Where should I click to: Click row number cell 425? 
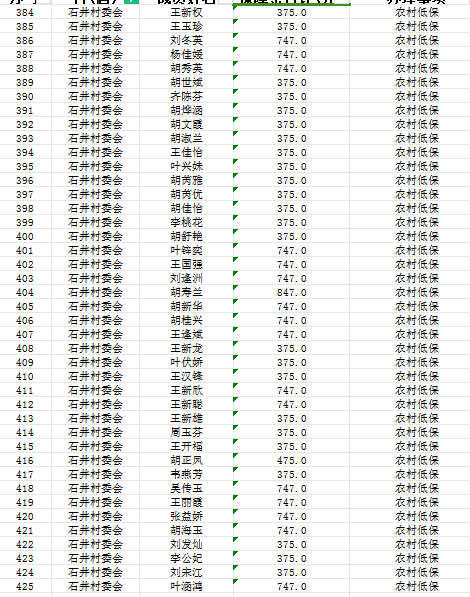click(25, 586)
